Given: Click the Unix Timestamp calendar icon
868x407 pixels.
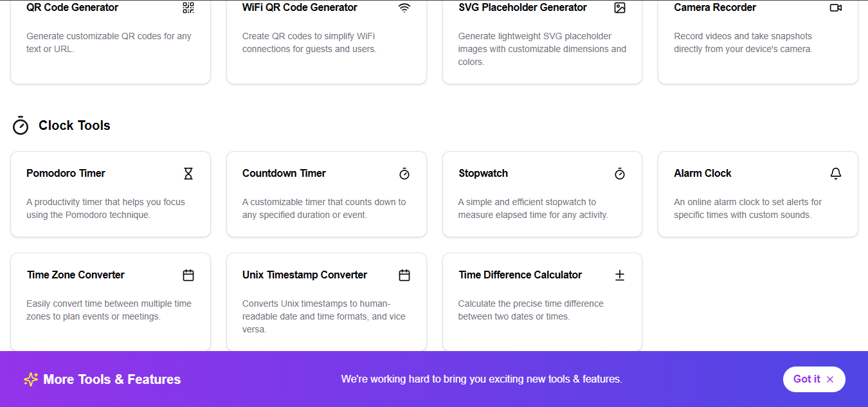Looking at the screenshot, I should [404, 275].
